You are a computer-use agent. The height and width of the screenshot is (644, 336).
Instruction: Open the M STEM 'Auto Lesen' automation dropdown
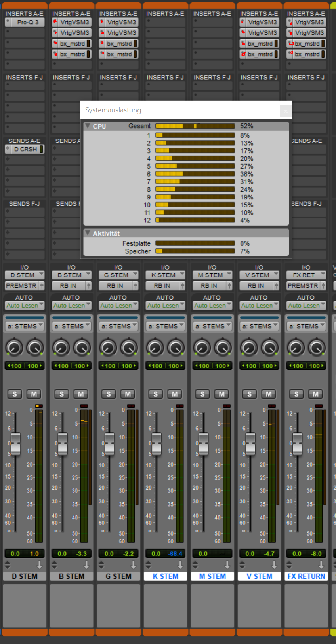click(x=212, y=306)
